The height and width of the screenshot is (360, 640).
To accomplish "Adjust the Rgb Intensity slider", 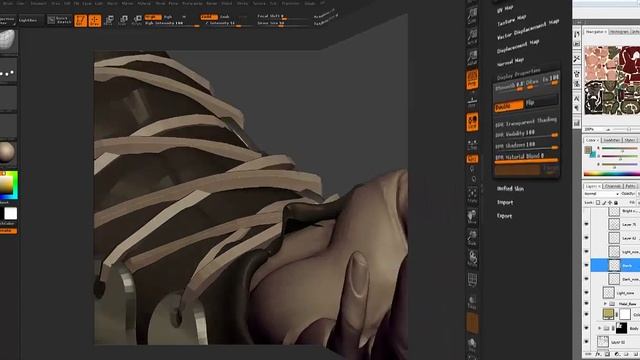I will tap(172, 24).
